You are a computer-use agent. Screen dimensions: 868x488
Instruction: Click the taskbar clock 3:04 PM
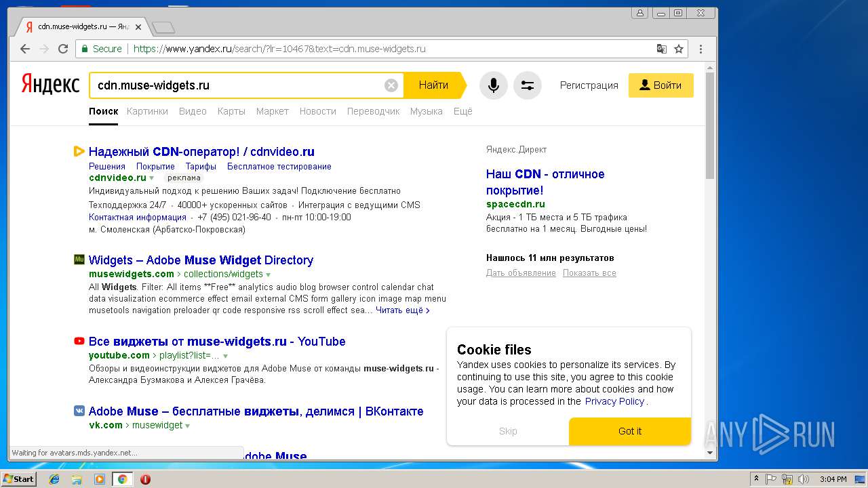(833, 479)
